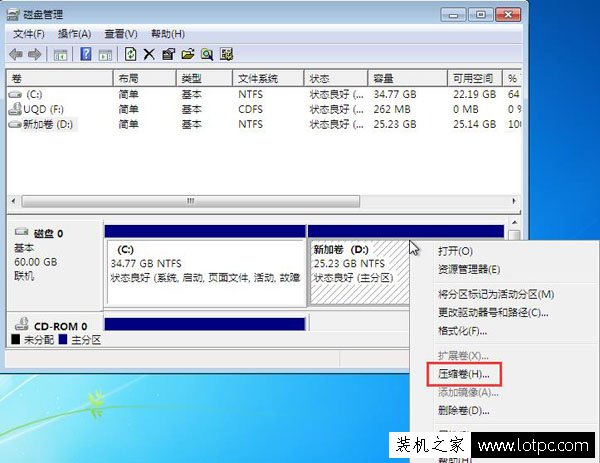Click the 22.19 GB free space cell
This screenshot has width=600, height=463.
click(x=474, y=94)
